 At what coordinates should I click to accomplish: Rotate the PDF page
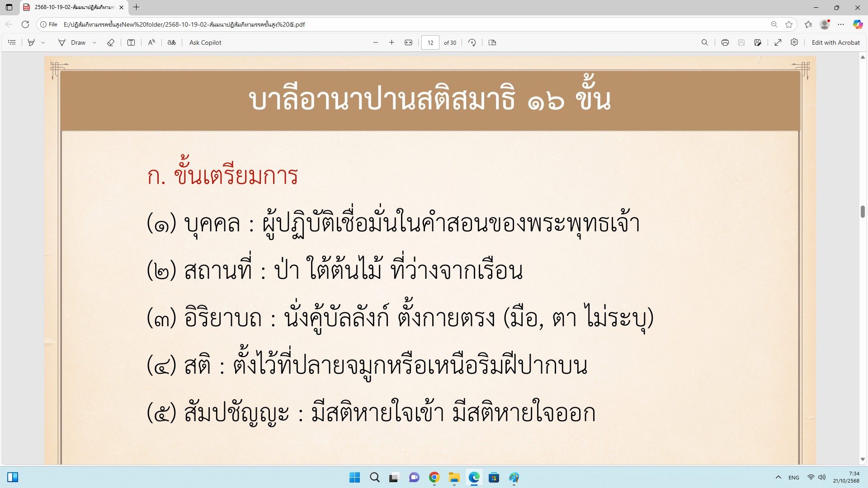click(472, 42)
